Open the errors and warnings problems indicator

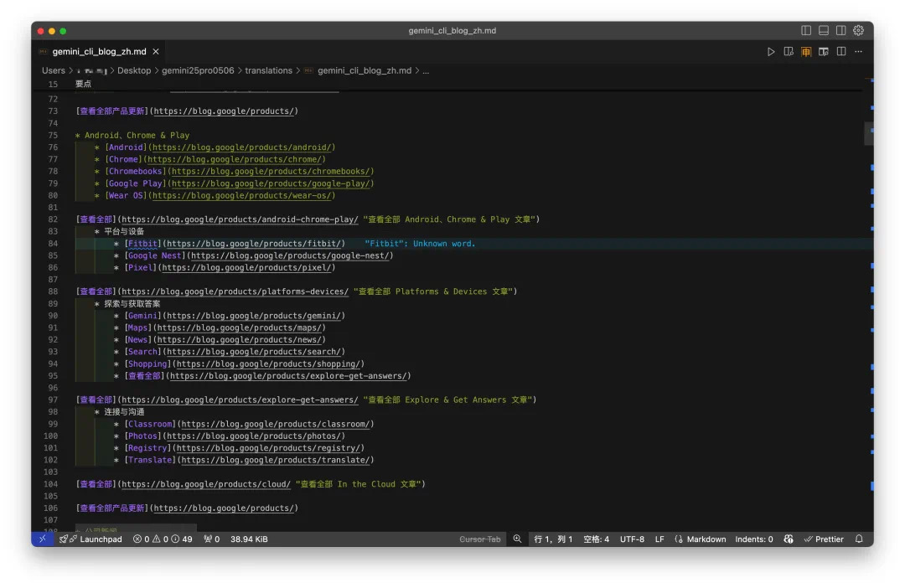click(x=163, y=539)
